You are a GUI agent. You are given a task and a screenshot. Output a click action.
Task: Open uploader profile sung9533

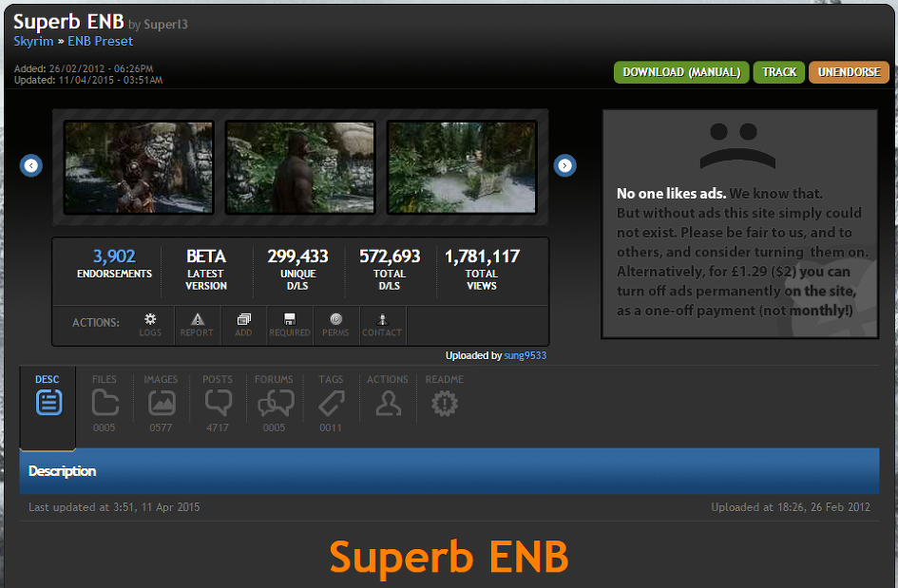(x=525, y=355)
